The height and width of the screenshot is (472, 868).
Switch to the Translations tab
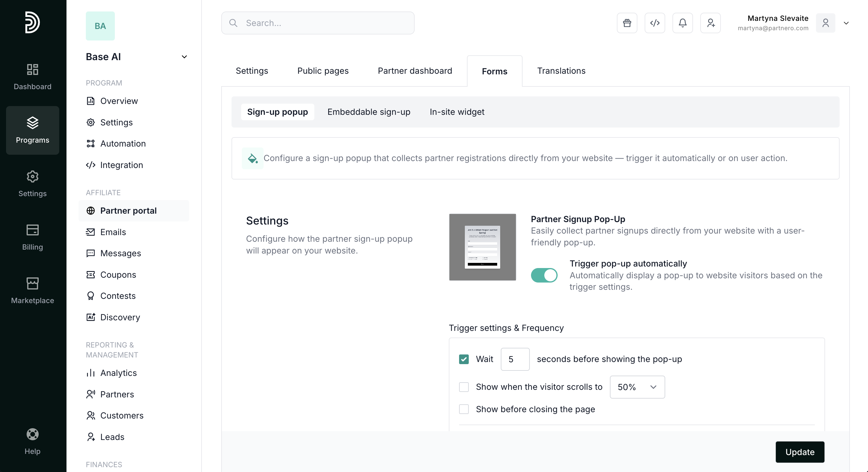coord(561,71)
